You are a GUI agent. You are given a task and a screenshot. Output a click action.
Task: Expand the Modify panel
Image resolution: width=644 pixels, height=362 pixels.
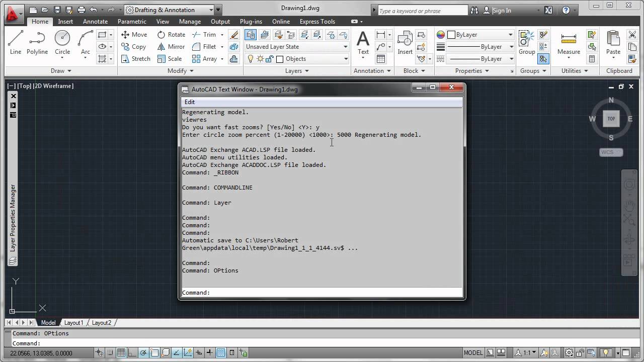(180, 71)
